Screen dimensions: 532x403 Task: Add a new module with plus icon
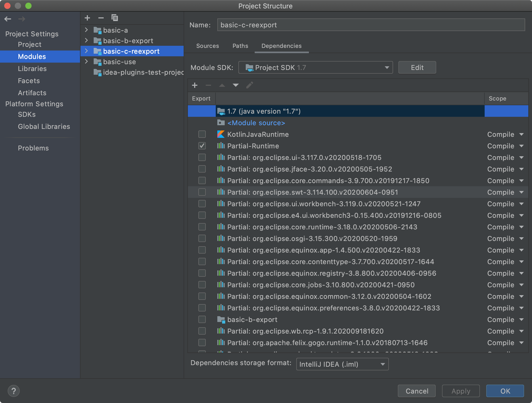pos(87,18)
